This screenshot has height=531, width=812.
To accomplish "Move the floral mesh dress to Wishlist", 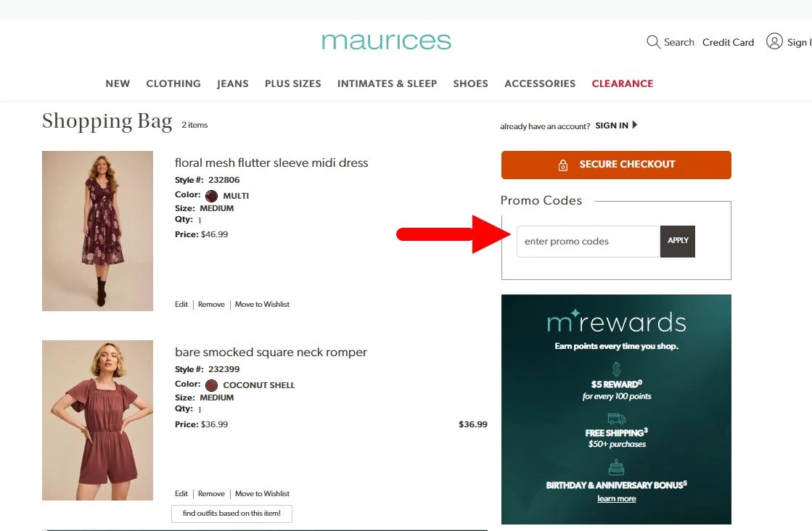I will (262, 305).
